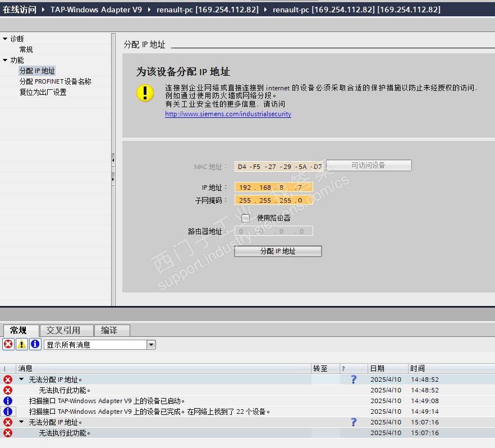Click the 分配 IP 地址 button
Screen dimensions: 495x448
pyautogui.click(x=278, y=252)
